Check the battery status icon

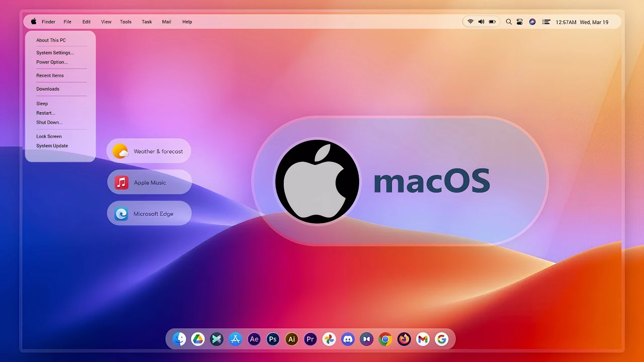pyautogui.click(x=492, y=22)
